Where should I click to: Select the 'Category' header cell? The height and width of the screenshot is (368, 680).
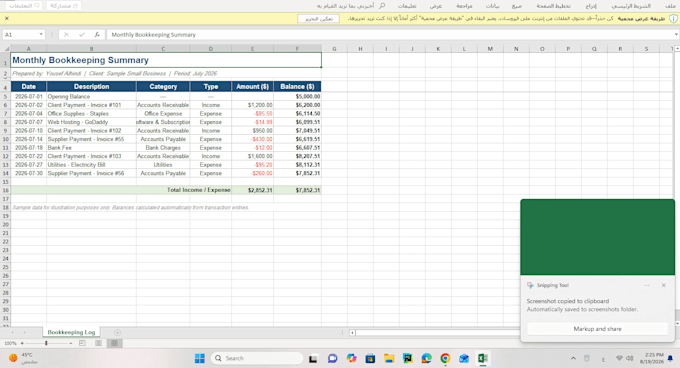[x=163, y=86]
